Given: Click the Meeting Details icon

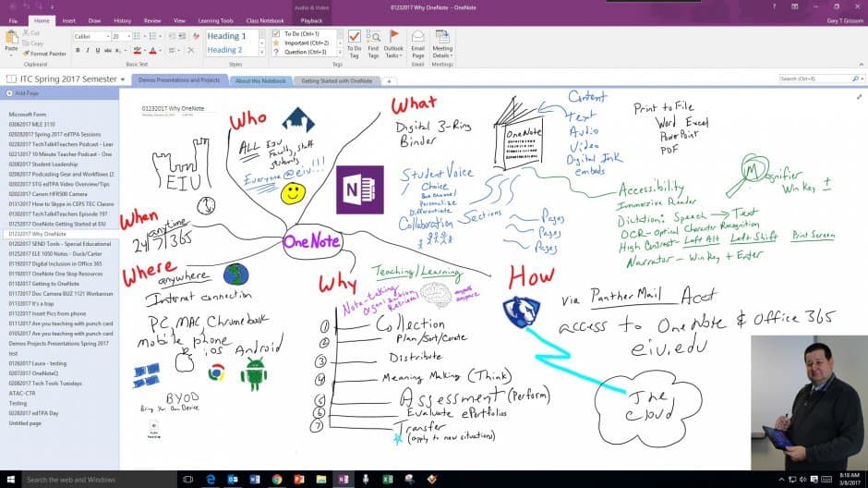Looking at the screenshot, I should tap(442, 44).
